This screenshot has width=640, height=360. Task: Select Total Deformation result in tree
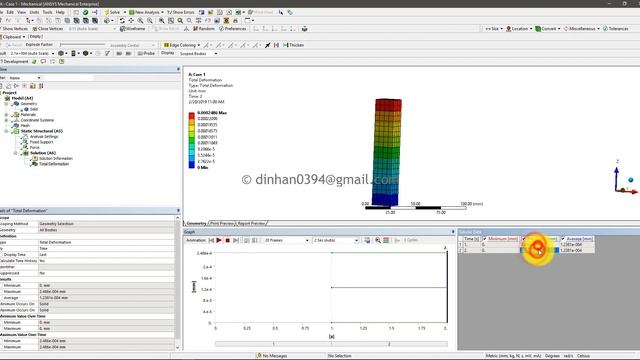point(54,164)
